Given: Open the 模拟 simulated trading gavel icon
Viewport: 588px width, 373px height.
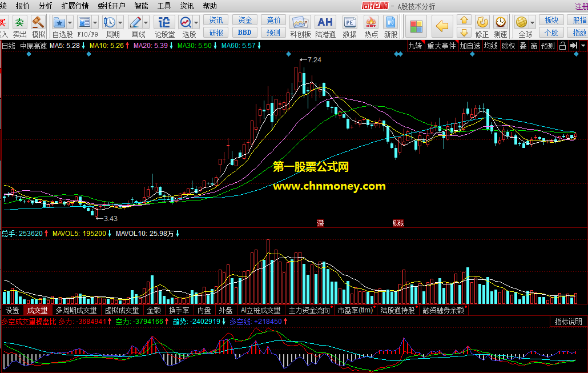Looking at the screenshot, I should [x=38, y=22].
